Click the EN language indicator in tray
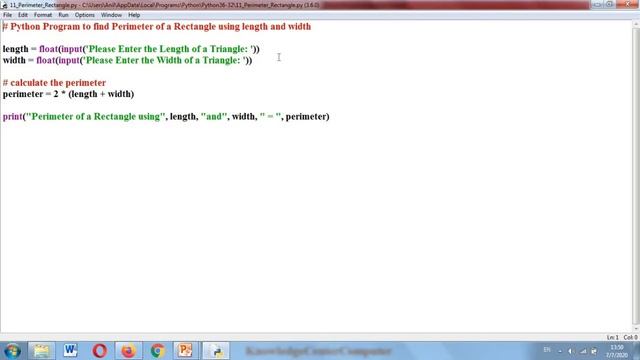640x360 pixels. [x=547, y=350]
